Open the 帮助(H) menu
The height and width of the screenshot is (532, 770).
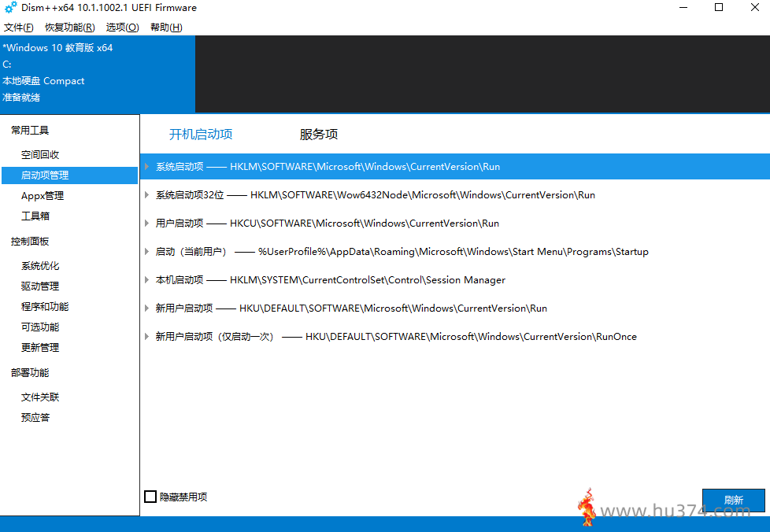tap(166, 28)
